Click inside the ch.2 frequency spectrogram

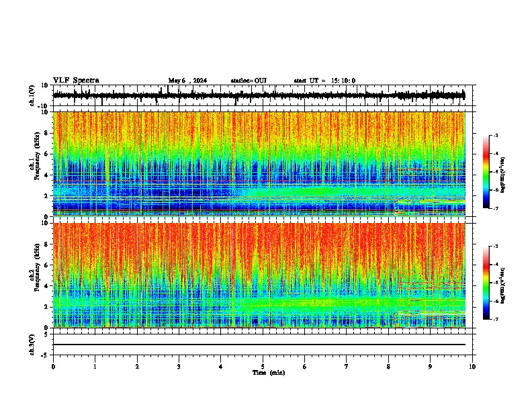coord(259,275)
